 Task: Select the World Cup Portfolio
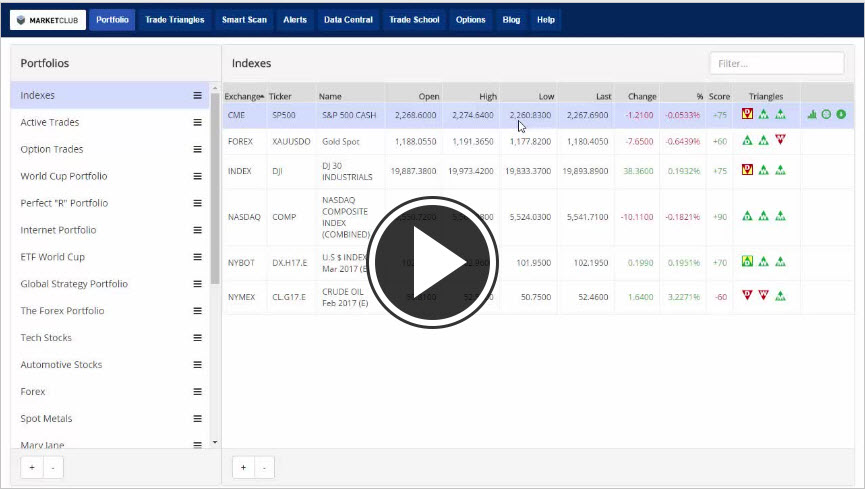click(109, 176)
